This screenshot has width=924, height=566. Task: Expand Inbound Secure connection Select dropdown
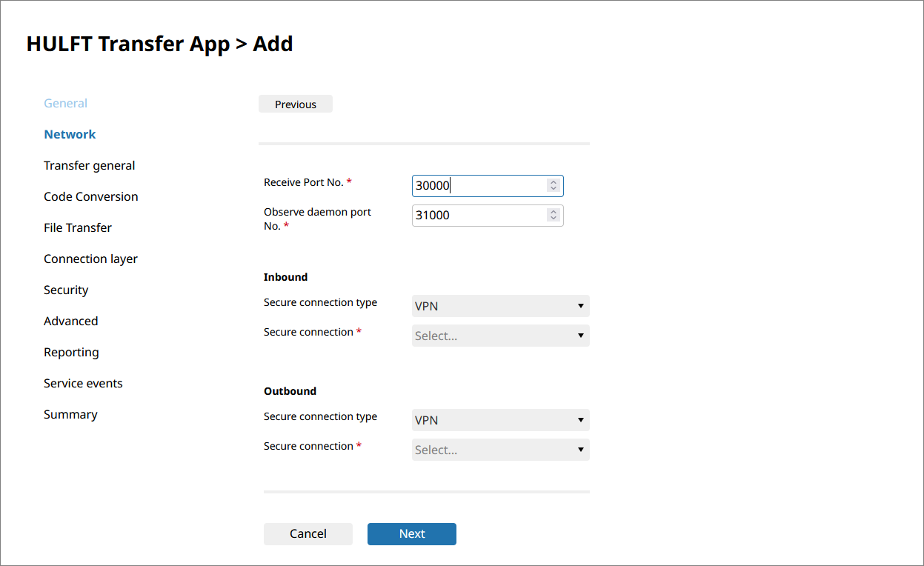coord(500,336)
